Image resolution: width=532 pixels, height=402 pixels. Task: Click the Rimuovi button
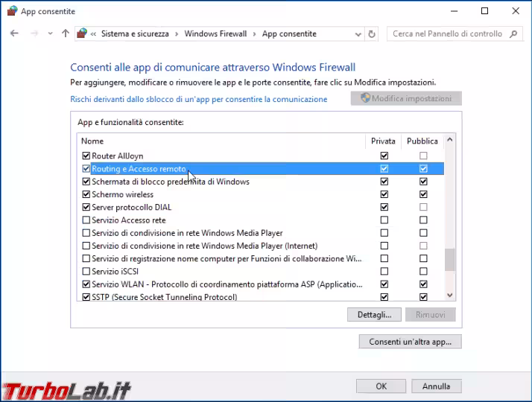coord(430,315)
